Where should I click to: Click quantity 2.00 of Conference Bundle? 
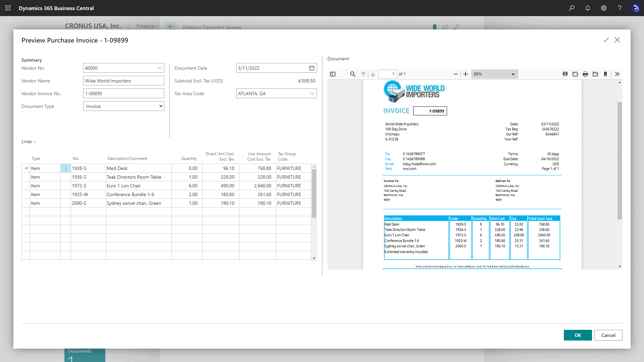click(187, 194)
